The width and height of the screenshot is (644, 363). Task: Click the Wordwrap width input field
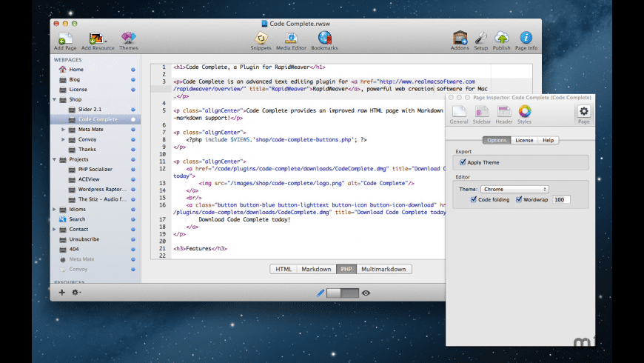(x=560, y=199)
